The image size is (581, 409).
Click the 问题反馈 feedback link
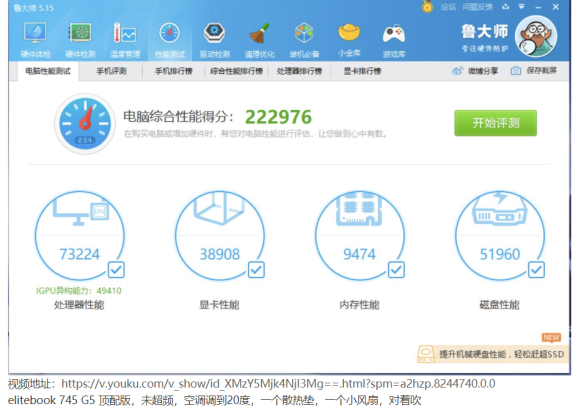coord(478,7)
